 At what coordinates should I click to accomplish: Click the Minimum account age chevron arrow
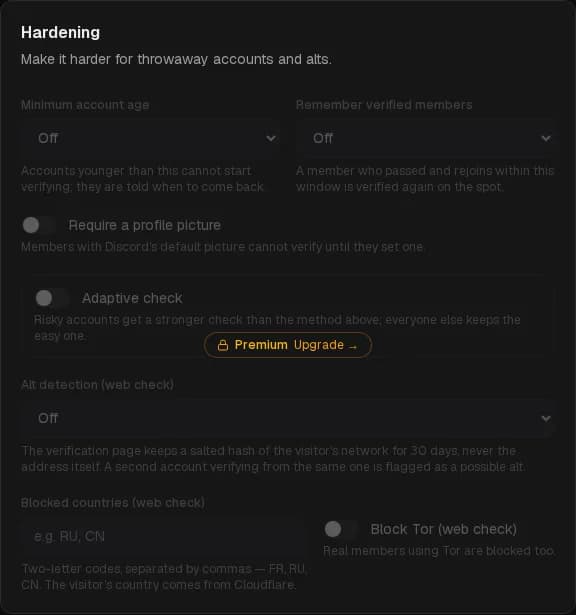tap(271, 138)
